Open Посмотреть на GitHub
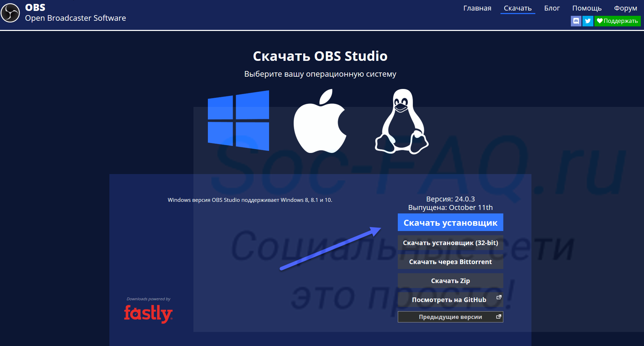Image resolution: width=644 pixels, height=346 pixels. point(450,300)
